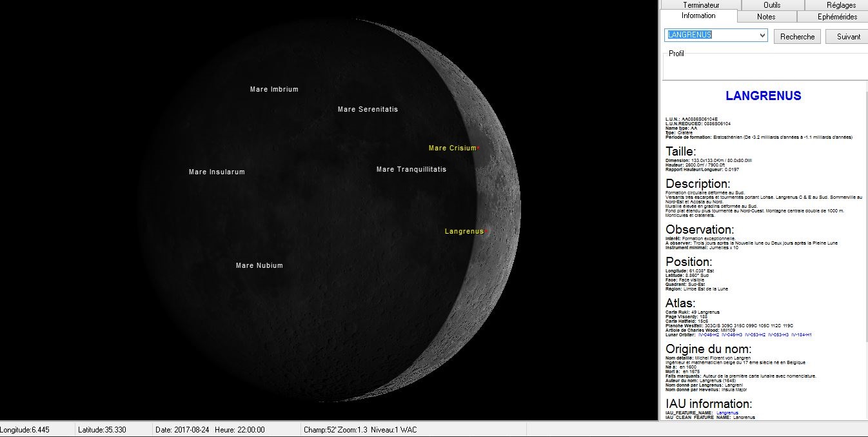Open Lunar Orbiter link IV-046-H2
The height and width of the screenshot is (437, 868).
(709, 335)
